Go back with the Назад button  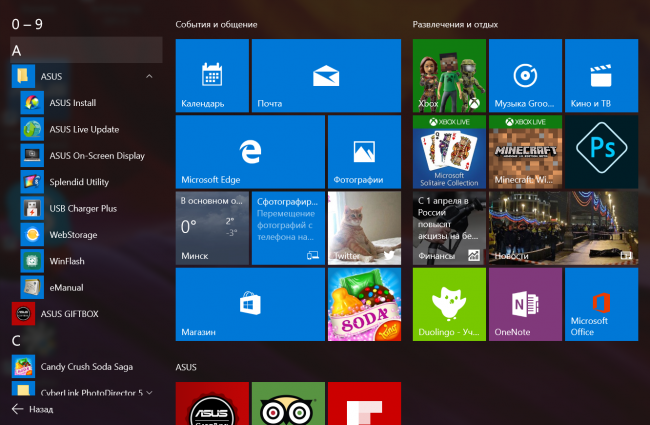(x=32, y=409)
